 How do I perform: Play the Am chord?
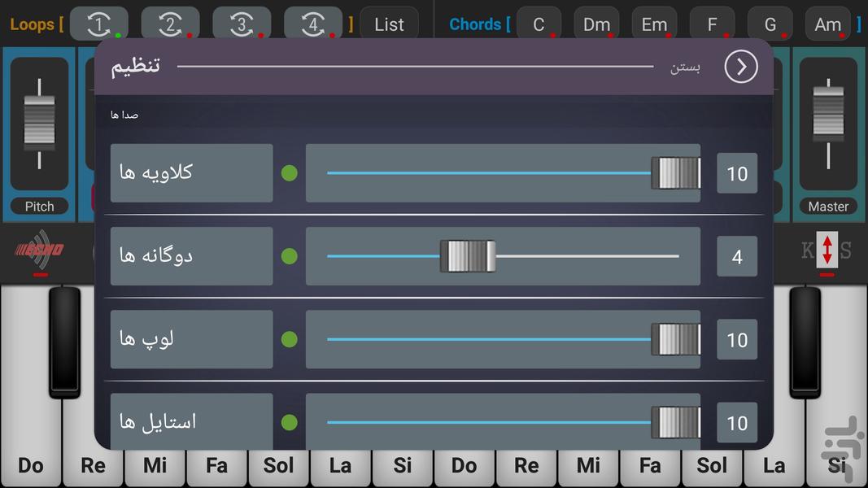click(x=828, y=24)
